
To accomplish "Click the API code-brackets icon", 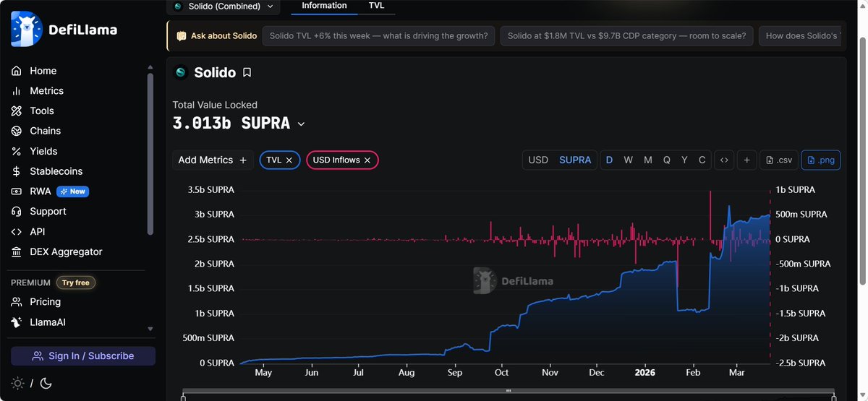I will (17, 232).
